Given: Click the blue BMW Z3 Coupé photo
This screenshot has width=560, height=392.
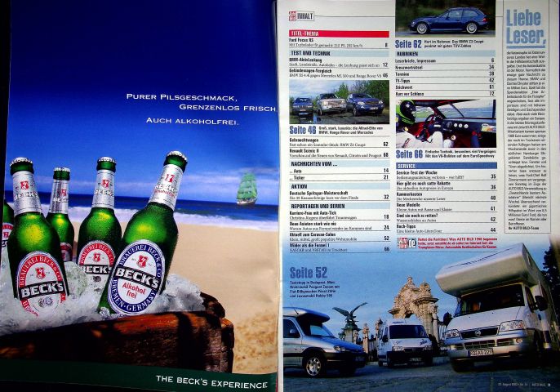Looking at the screenshot, I should pos(446,18).
